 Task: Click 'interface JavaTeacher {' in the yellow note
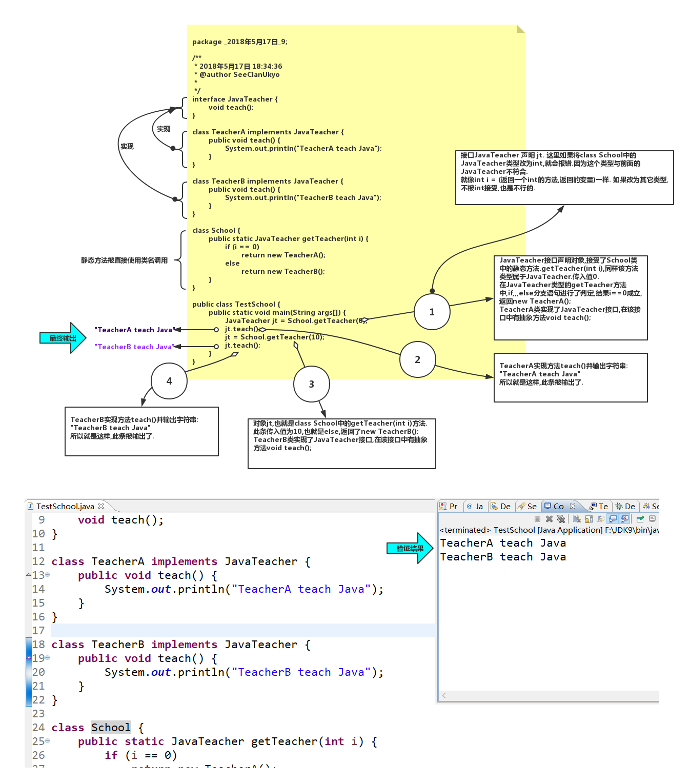pos(235,99)
